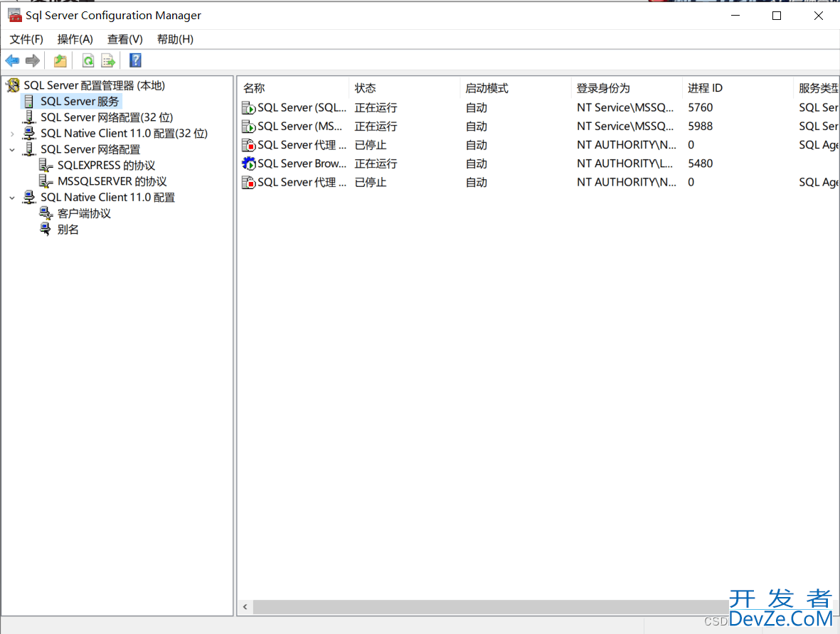Click process ID 5988 cell
The height and width of the screenshot is (634, 840).
[x=700, y=127]
